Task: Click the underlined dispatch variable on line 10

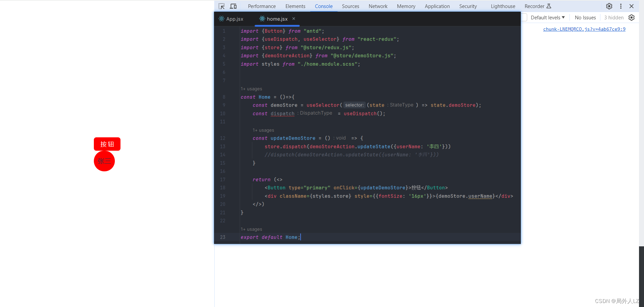Action: (283, 114)
